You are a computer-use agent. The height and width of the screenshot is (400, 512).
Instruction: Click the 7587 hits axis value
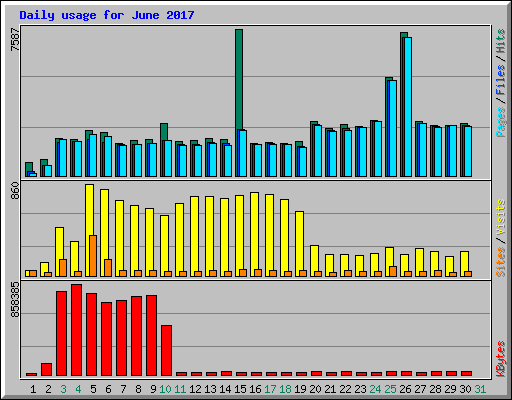15,40
